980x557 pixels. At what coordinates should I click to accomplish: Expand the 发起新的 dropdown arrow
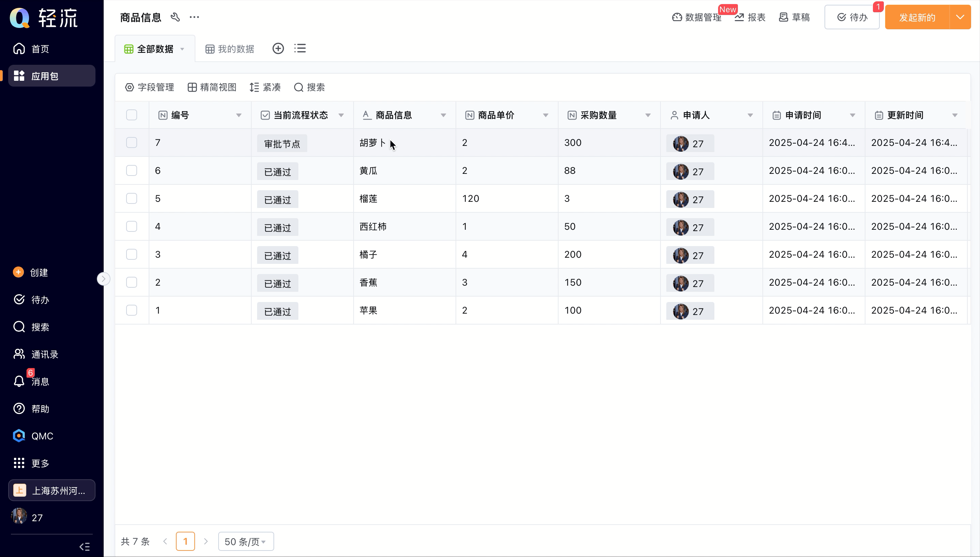click(x=960, y=17)
